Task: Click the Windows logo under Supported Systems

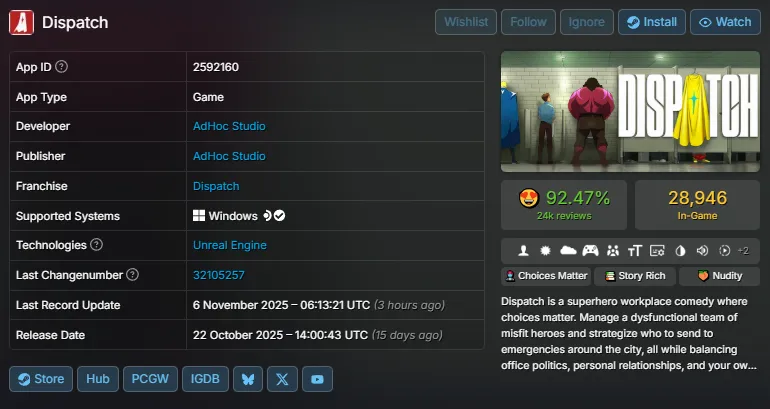Action: 199,216
